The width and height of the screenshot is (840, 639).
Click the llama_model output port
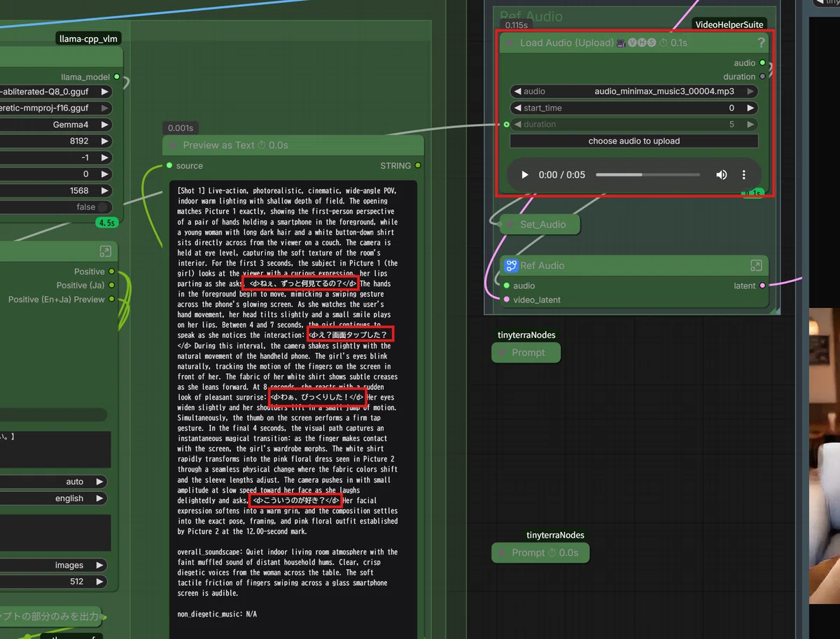(117, 77)
